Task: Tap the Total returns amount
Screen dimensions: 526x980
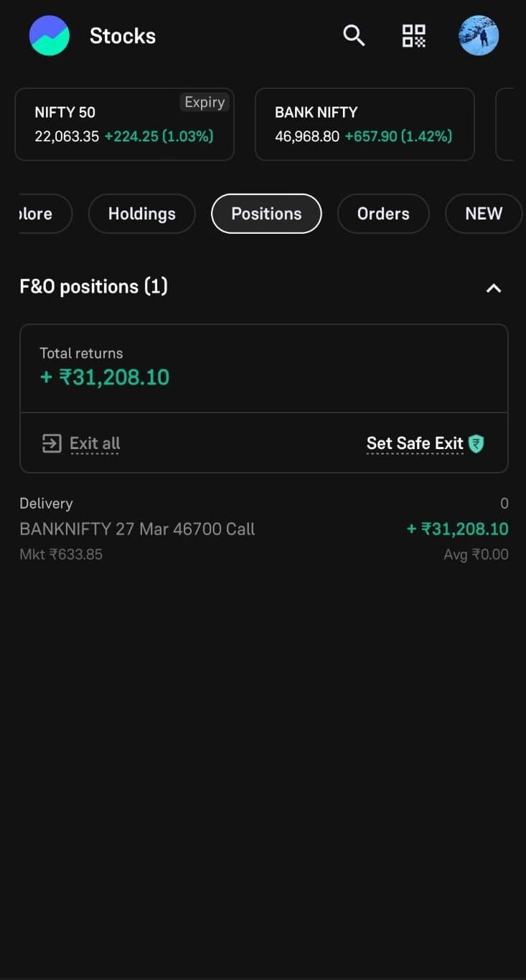Action: coord(105,377)
